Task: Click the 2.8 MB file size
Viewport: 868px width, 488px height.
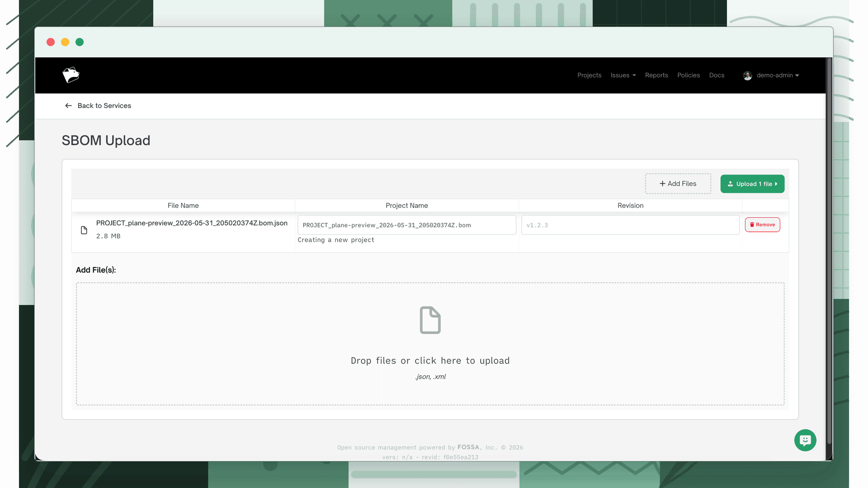Action: (x=108, y=236)
